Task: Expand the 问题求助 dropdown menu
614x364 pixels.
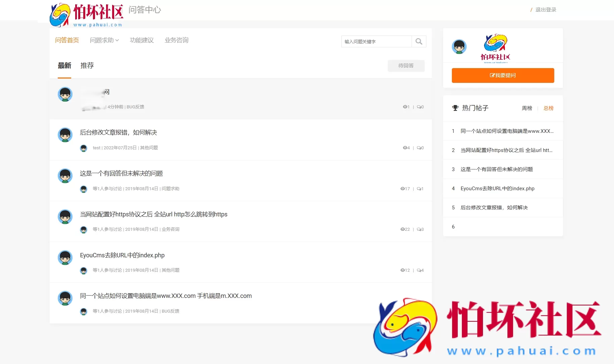Action: coord(104,40)
